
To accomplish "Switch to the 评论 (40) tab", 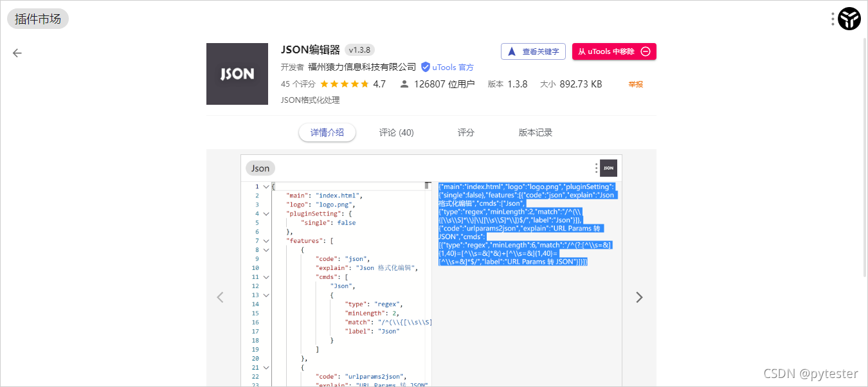I will click(x=397, y=132).
